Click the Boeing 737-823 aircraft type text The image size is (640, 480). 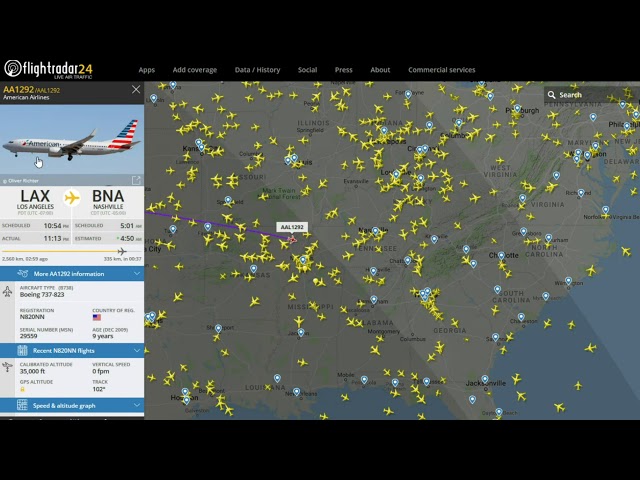tap(42, 295)
